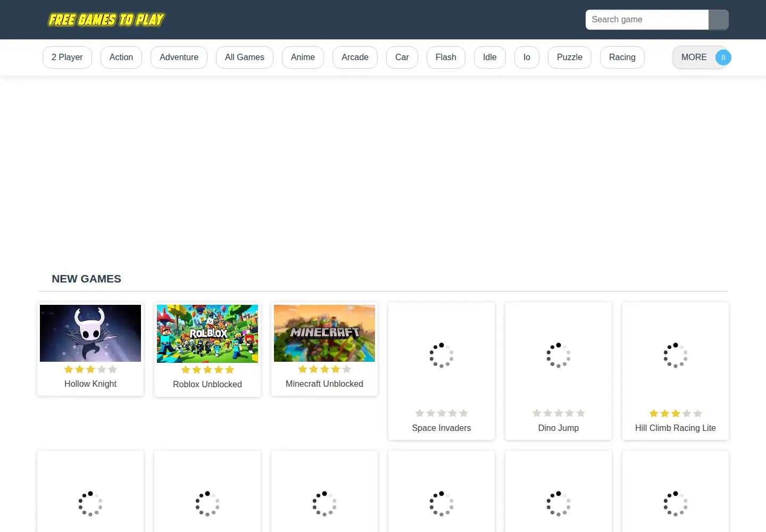Viewport: 766px width, 532px height.
Task: Click the Dino Jump title link
Action: point(559,428)
